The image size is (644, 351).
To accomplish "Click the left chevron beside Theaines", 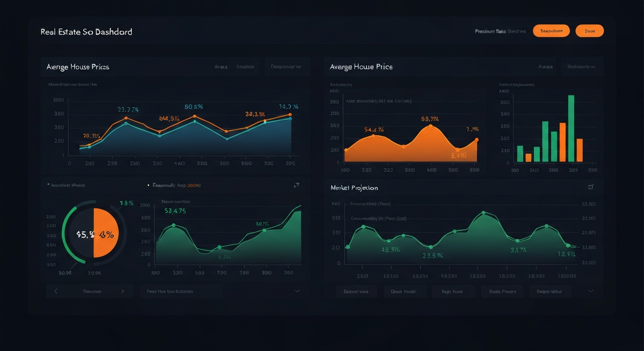I will coord(56,291).
